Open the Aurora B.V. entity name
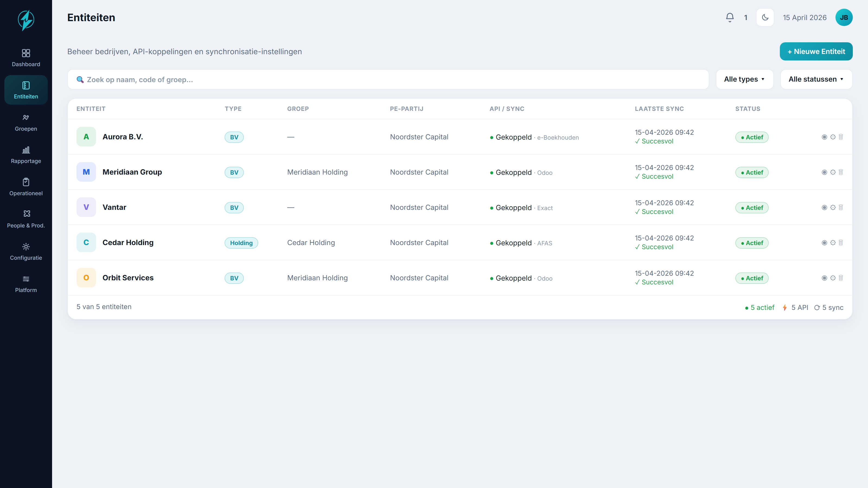 point(123,137)
